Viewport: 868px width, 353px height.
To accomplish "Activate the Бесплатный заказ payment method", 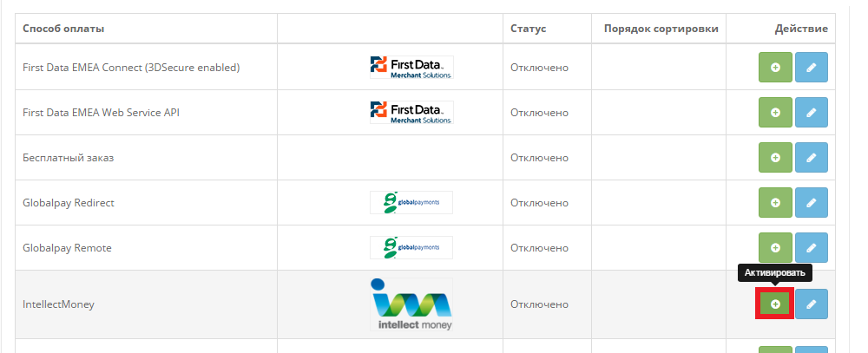I will 775,157.
